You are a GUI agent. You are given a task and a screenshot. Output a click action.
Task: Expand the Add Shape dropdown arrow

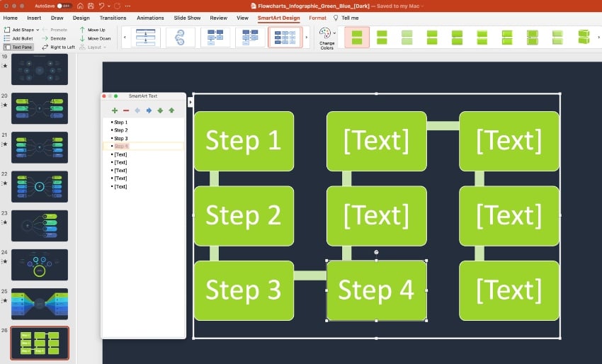[37, 30]
